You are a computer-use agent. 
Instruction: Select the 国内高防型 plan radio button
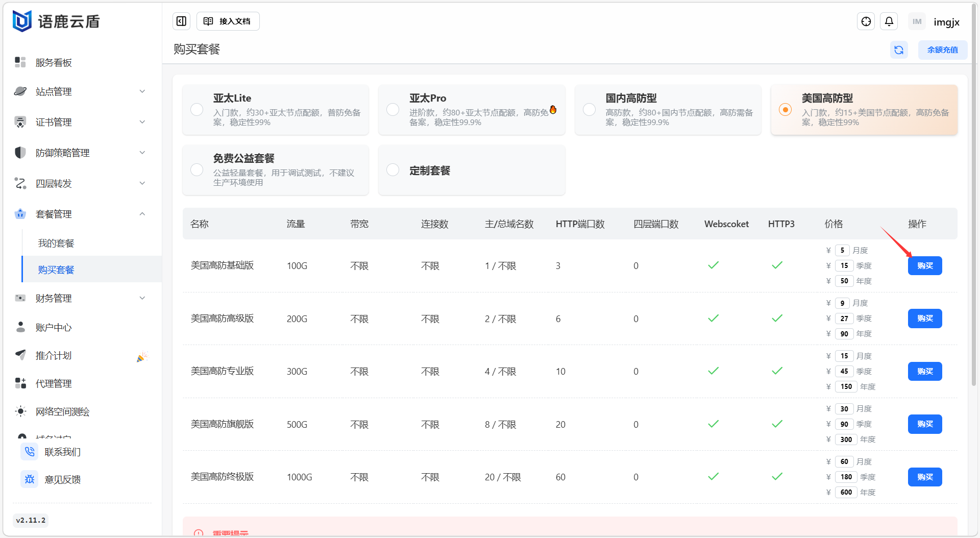pyautogui.click(x=589, y=110)
